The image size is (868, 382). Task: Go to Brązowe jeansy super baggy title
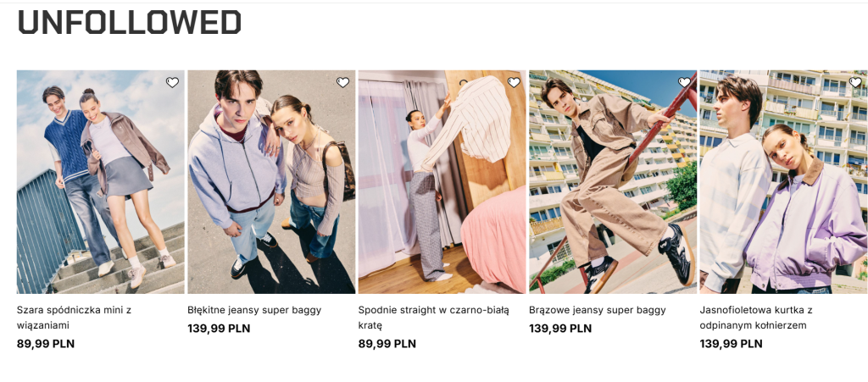[598, 310]
